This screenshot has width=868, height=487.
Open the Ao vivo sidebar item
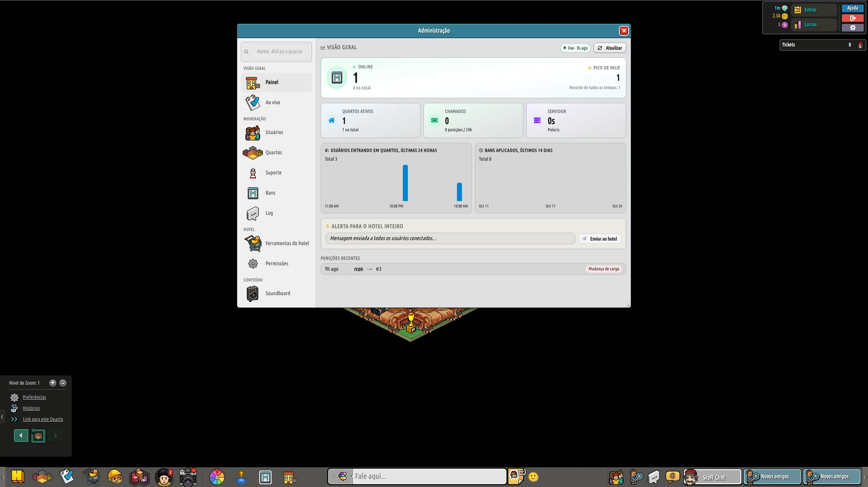[x=276, y=102]
